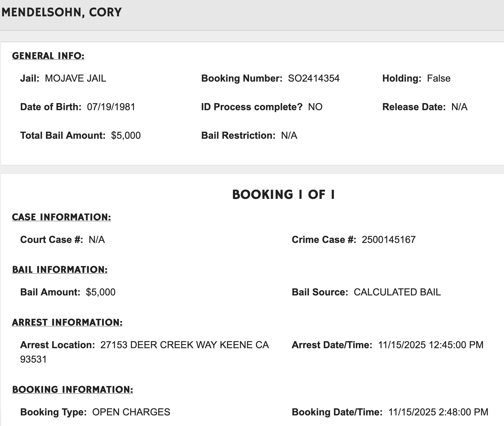Viewport: 504px width, 426px height.
Task: Click the BAIL INFORMATION heading
Action: click(60, 270)
